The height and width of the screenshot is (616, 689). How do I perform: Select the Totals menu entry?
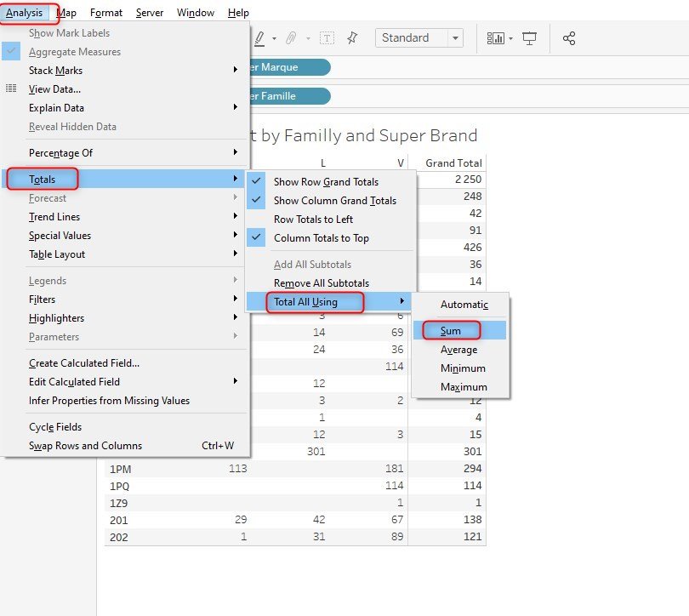123,179
